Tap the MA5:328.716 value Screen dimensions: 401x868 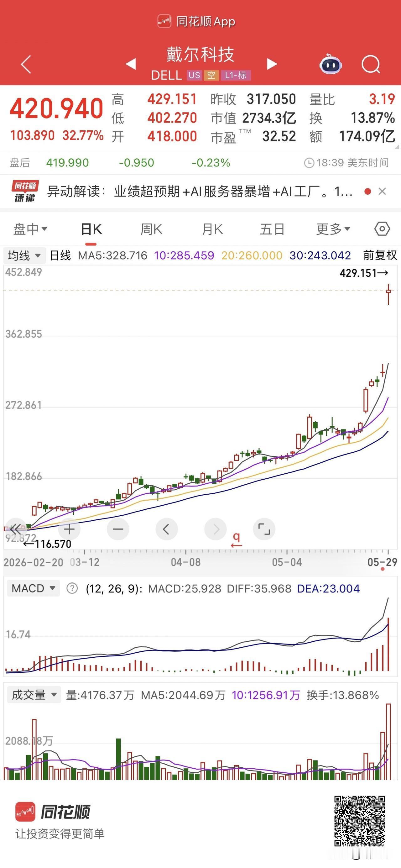click(112, 255)
